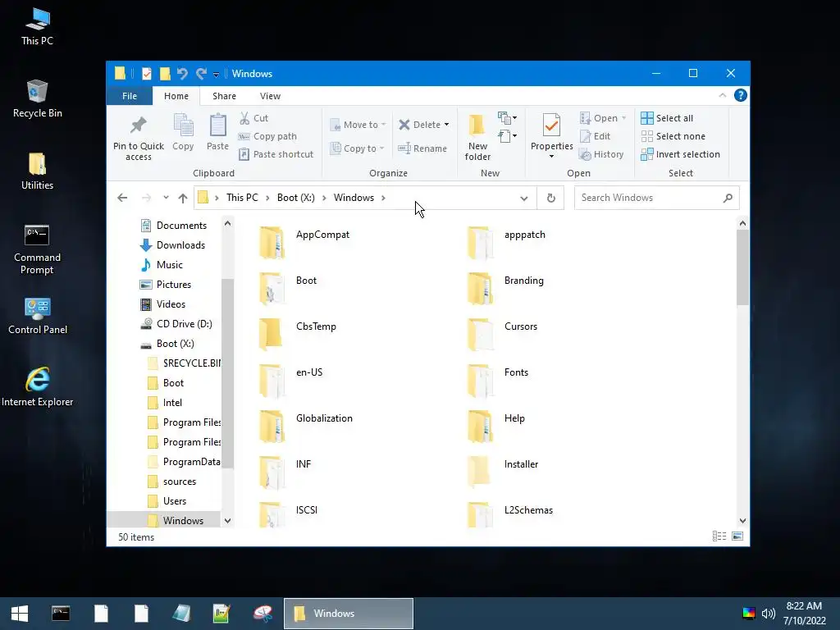Click Pin to Quick access button
This screenshot has height=630, width=840.
tap(138, 138)
